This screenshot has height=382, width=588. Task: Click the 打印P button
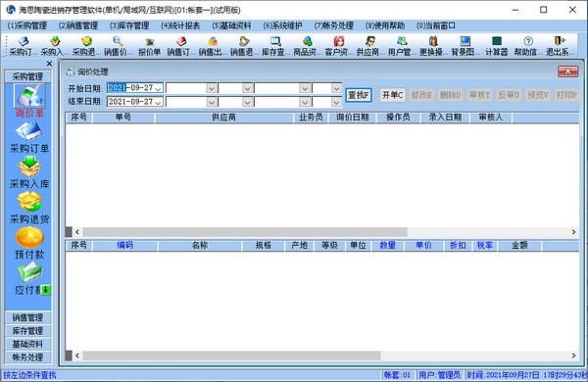pos(566,95)
